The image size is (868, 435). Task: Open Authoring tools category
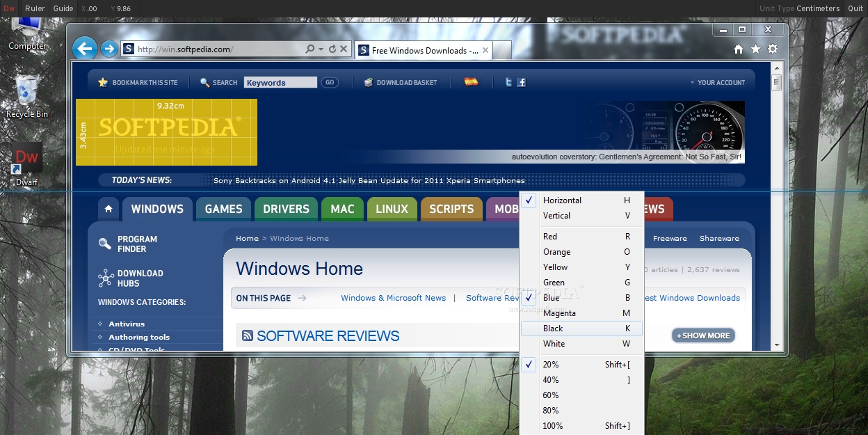pyautogui.click(x=139, y=337)
